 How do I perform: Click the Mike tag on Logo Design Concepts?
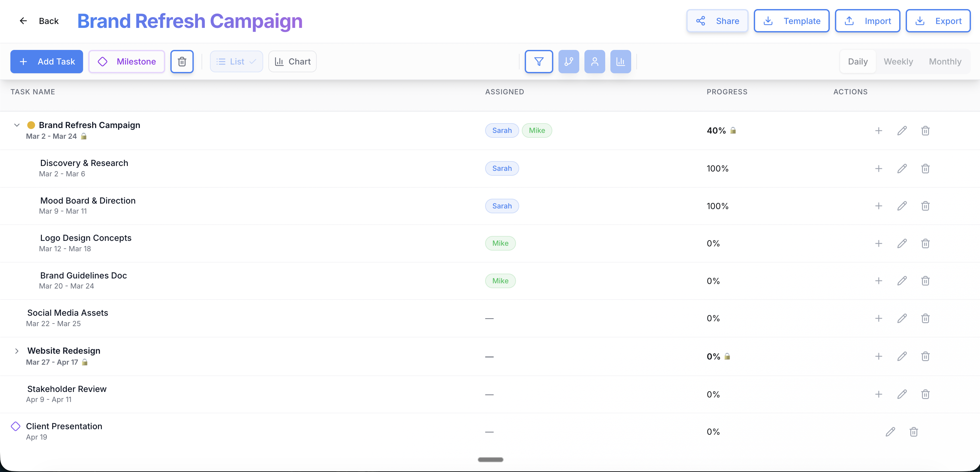tap(500, 243)
